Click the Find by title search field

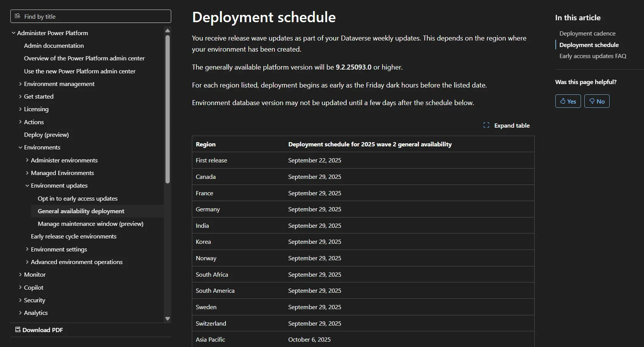(96, 16)
